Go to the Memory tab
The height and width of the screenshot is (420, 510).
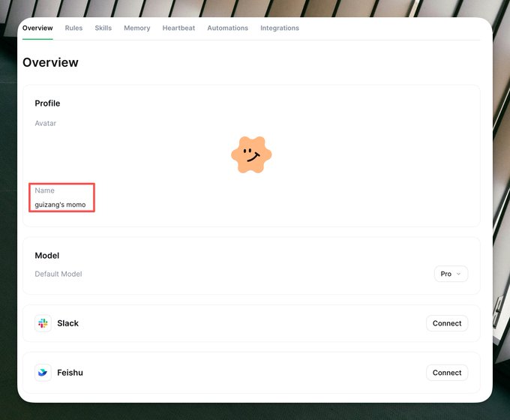click(x=137, y=28)
